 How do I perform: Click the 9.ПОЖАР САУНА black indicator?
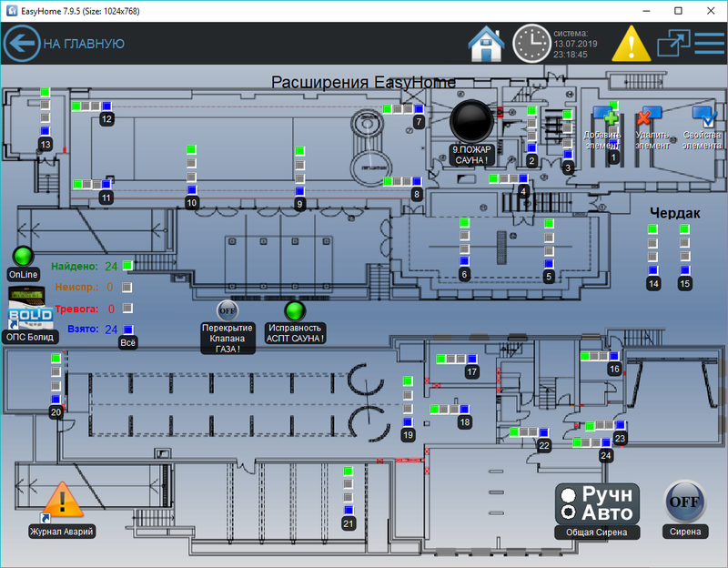(x=470, y=119)
